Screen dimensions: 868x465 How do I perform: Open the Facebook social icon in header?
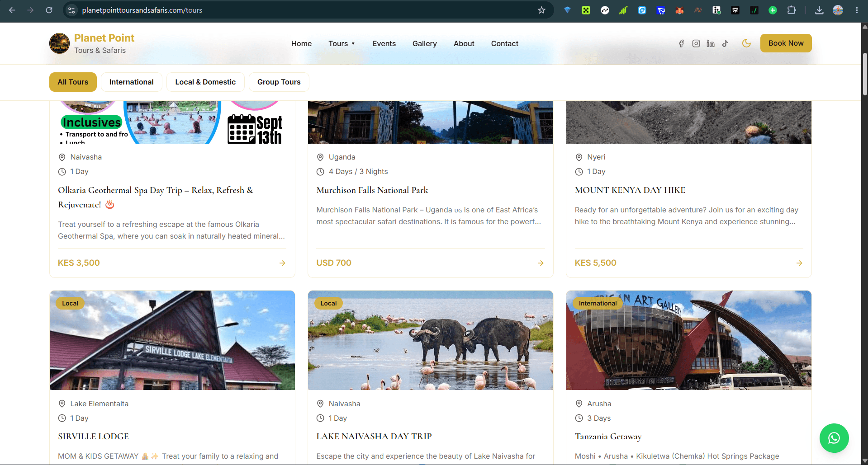[681, 43]
